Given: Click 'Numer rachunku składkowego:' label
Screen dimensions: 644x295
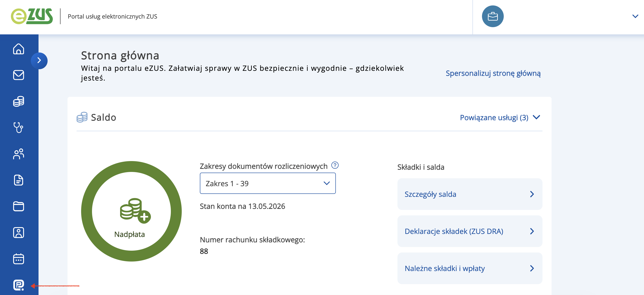Looking at the screenshot, I should click(x=252, y=240).
